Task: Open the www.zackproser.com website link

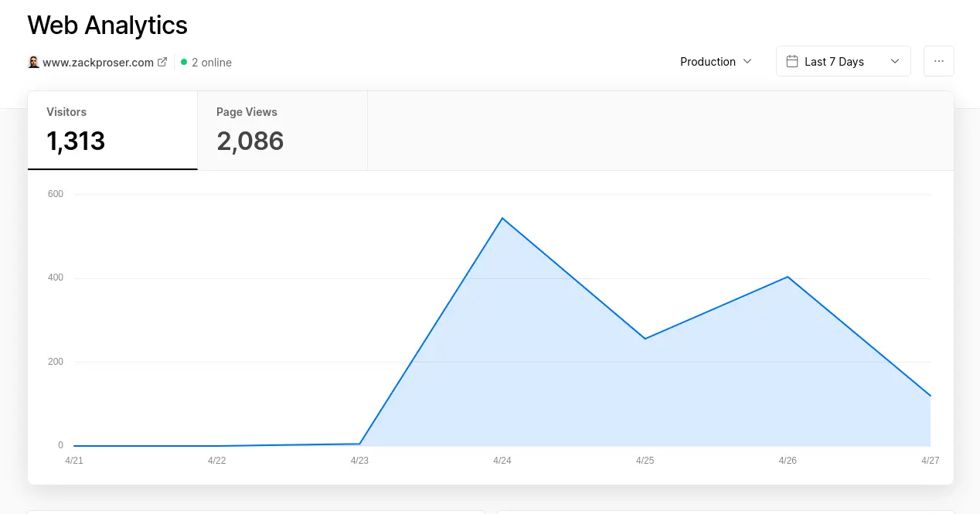Action: pos(97,62)
